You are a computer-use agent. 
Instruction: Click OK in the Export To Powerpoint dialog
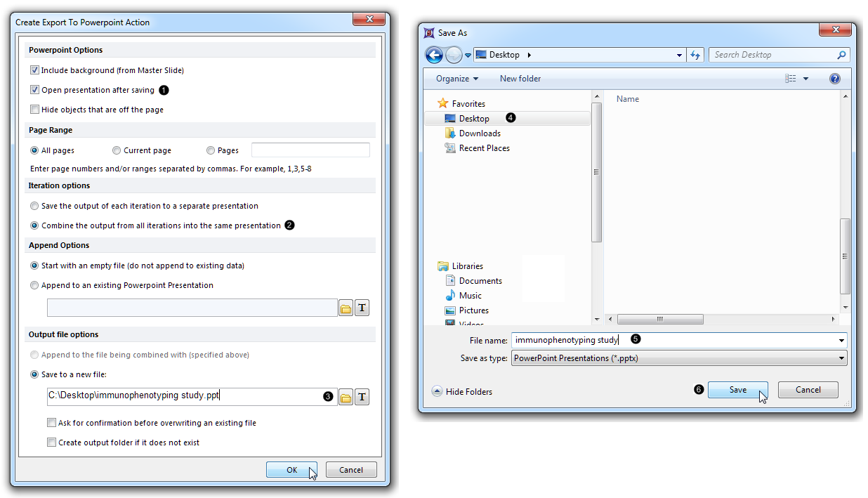point(291,470)
